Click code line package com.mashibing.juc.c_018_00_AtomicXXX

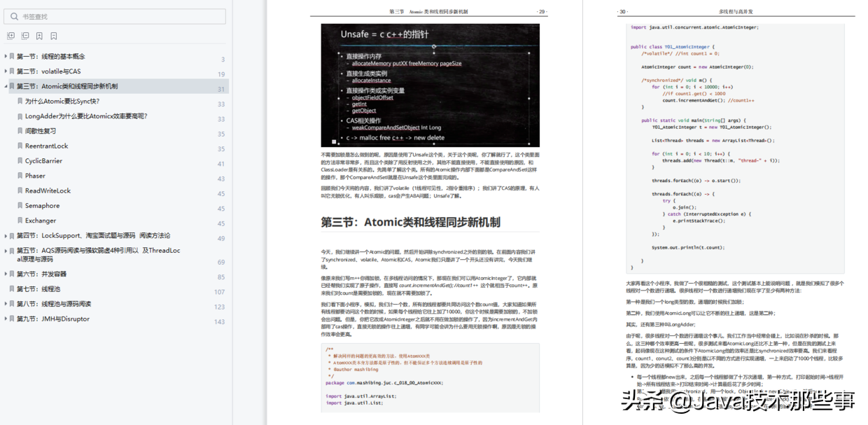click(x=384, y=383)
